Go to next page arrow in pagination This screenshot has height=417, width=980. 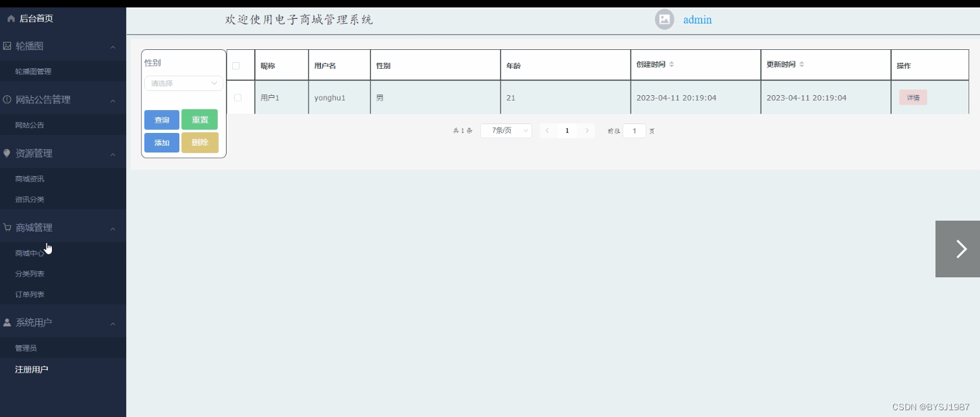click(x=587, y=131)
